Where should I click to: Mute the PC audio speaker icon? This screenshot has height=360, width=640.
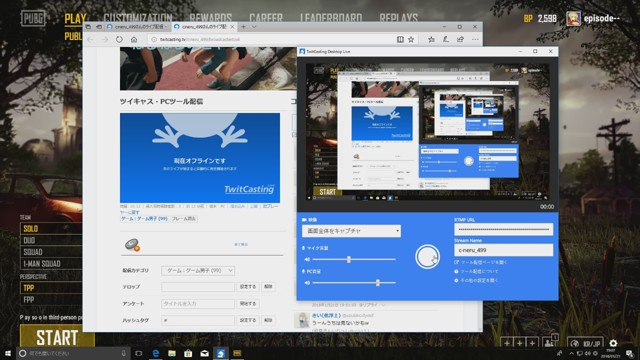point(307,282)
